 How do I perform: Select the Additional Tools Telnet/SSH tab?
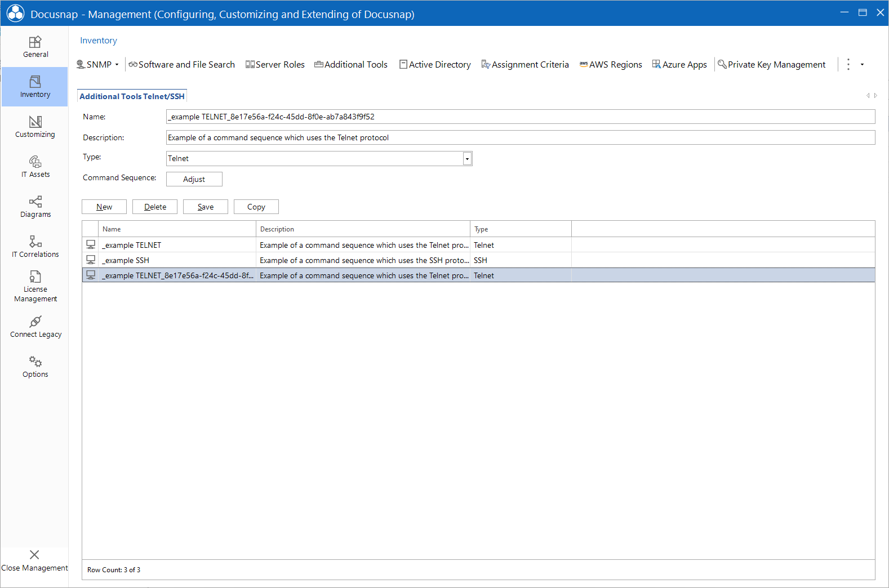(132, 96)
